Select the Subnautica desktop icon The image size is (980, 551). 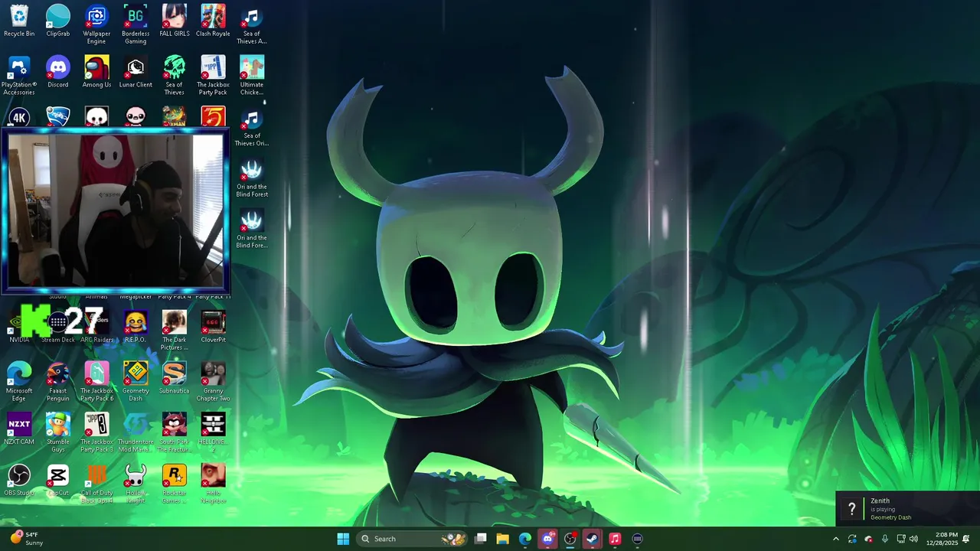[175, 378]
